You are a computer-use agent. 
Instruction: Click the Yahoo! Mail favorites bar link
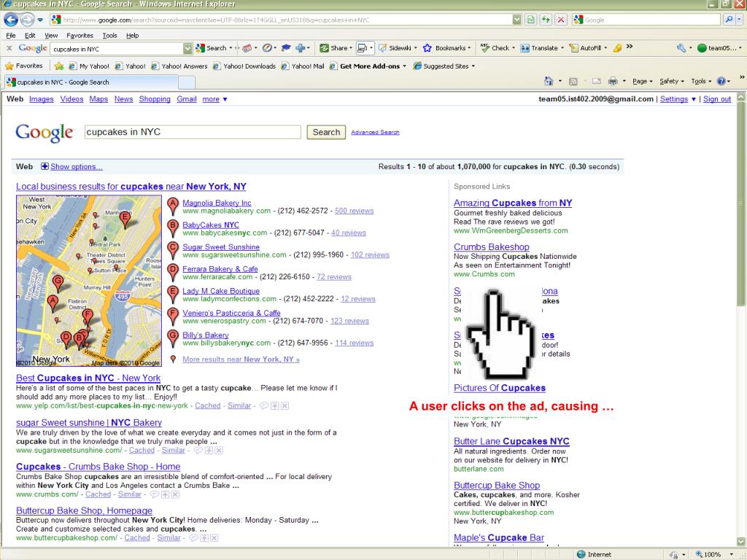[303, 66]
